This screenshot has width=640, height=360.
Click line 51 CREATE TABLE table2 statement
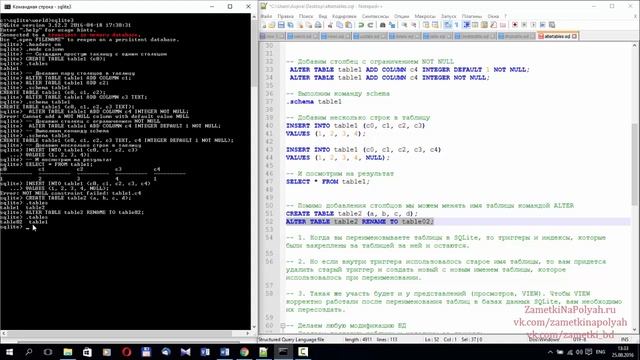point(352,214)
